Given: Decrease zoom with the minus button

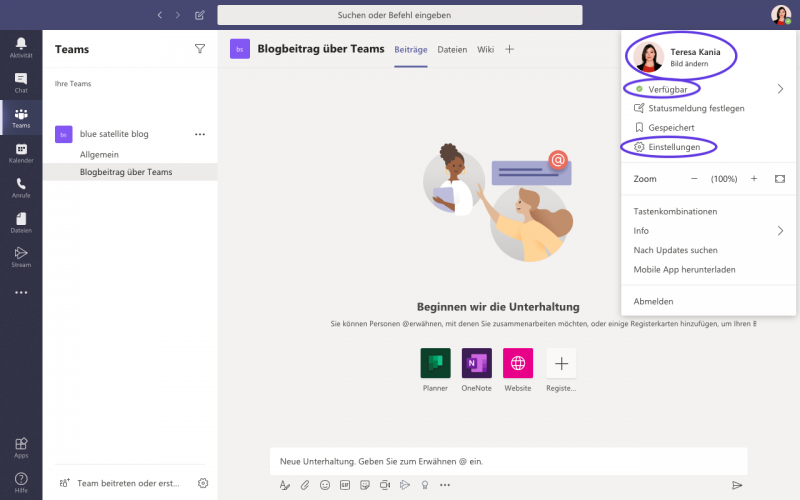Looking at the screenshot, I should 694,179.
